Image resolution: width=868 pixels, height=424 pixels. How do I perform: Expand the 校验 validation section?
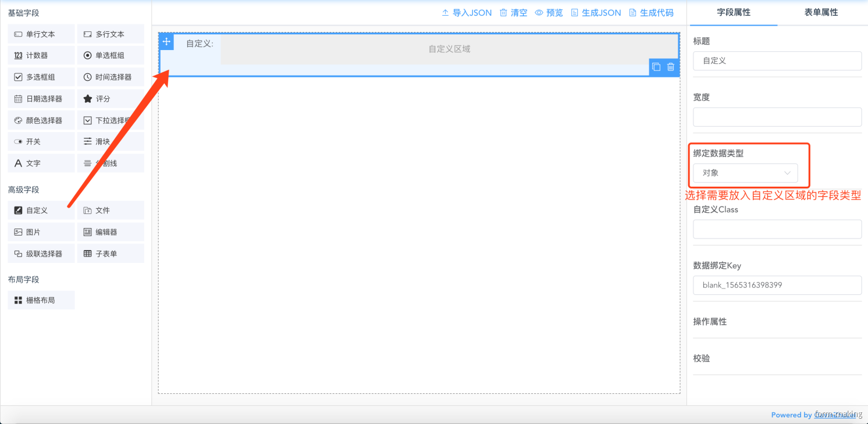(x=702, y=358)
